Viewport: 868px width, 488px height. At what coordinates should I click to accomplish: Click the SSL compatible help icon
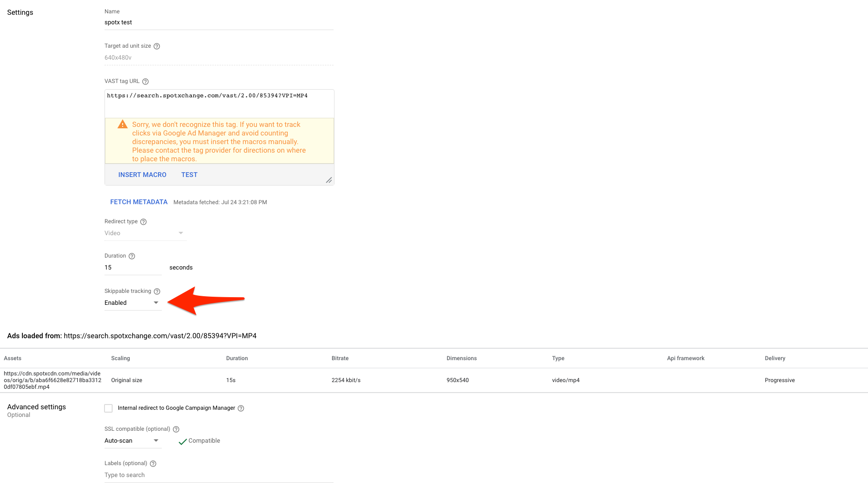pos(176,429)
